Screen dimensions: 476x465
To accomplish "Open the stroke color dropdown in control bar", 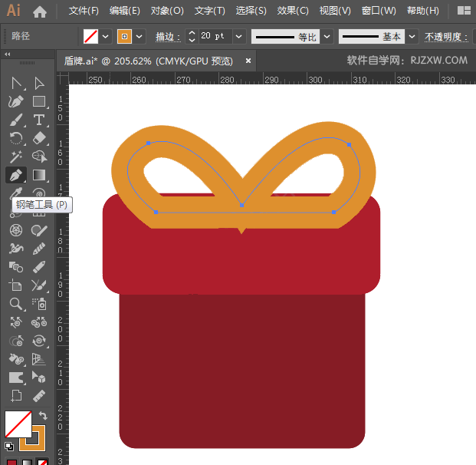I will (x=139, y=37).
